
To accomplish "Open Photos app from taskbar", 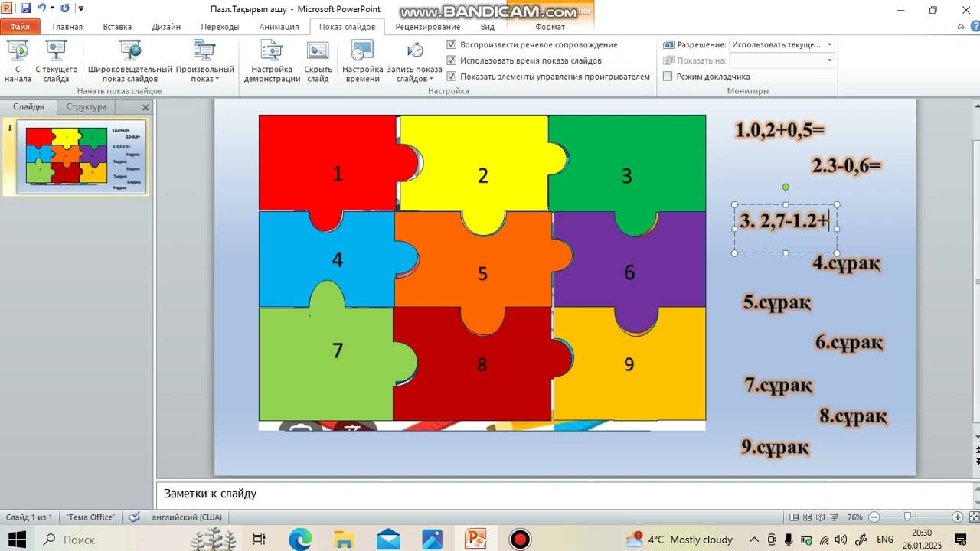I will coord(432,540).
